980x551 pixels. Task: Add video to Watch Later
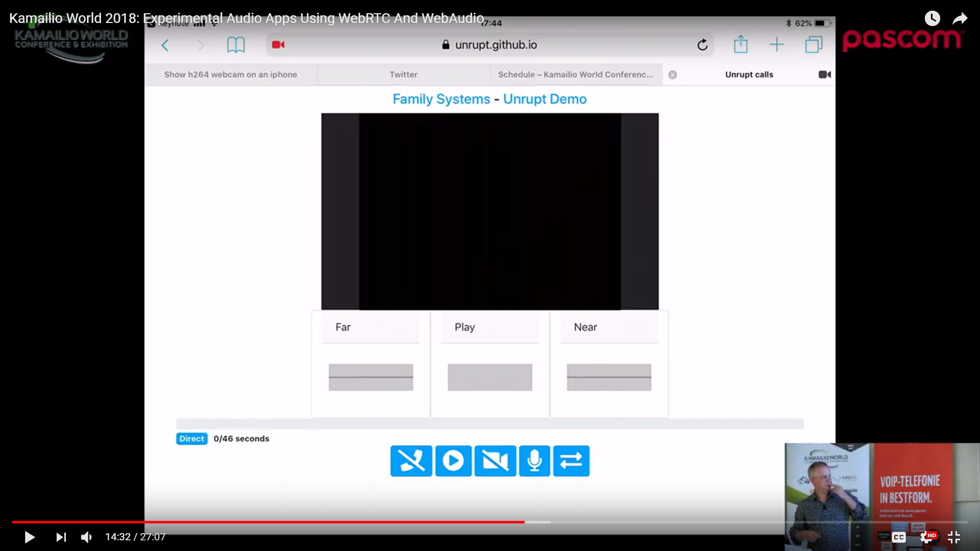click(x=932, y=19)
